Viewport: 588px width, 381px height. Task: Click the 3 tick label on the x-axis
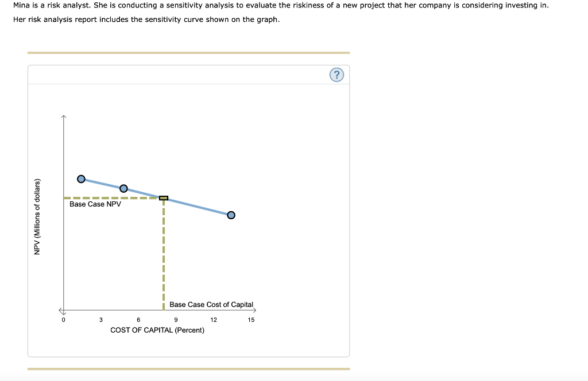point(100,320)
